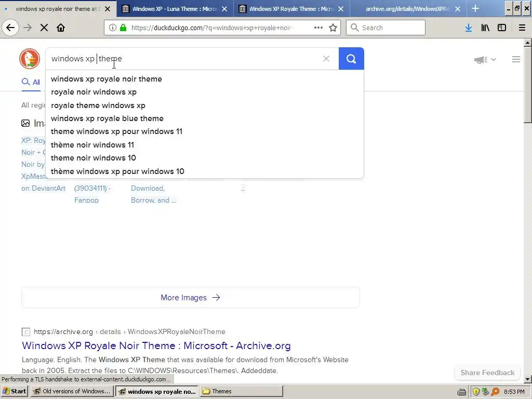Click the forward navigation arrow
This screenshot has width=532, height=399.
tap(28, 28)
